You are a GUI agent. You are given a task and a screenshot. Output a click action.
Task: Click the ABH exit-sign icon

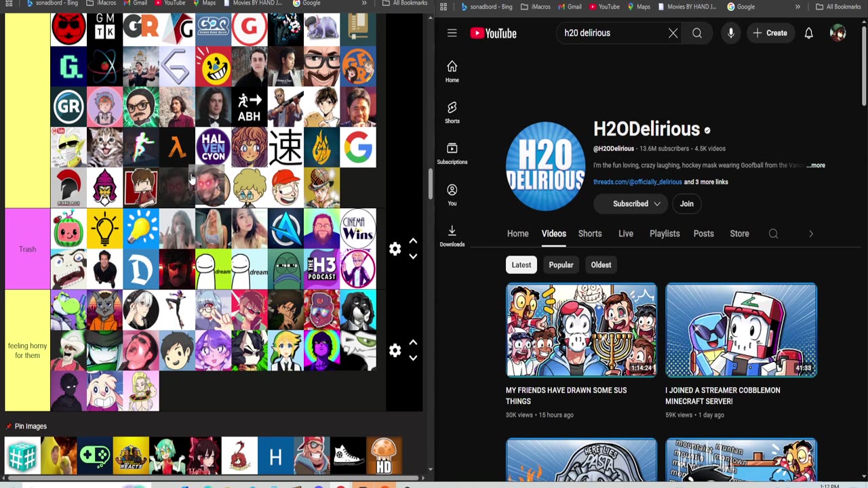pos(250,106)
